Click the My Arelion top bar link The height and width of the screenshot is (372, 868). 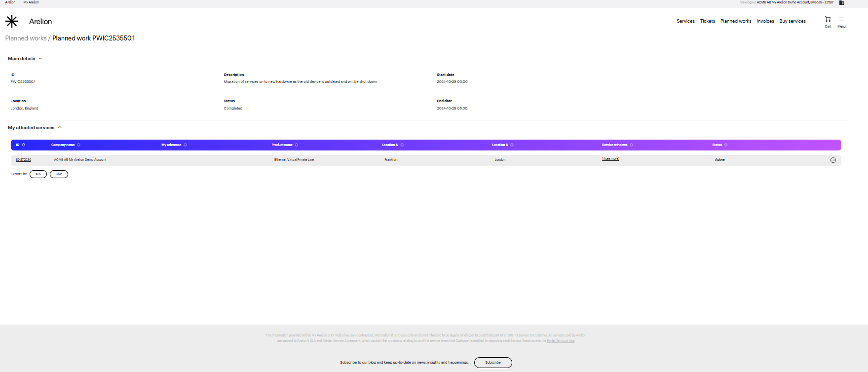tap(31, 2)
